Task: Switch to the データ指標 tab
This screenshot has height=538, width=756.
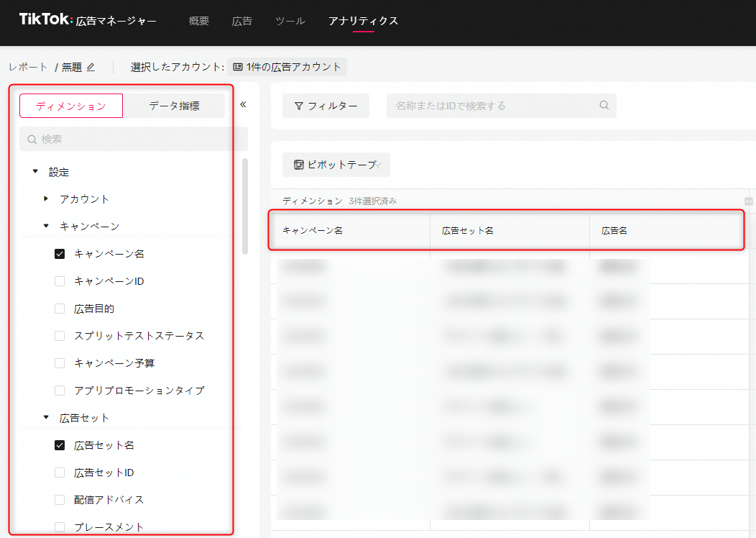Action: (x=174, y=106)
